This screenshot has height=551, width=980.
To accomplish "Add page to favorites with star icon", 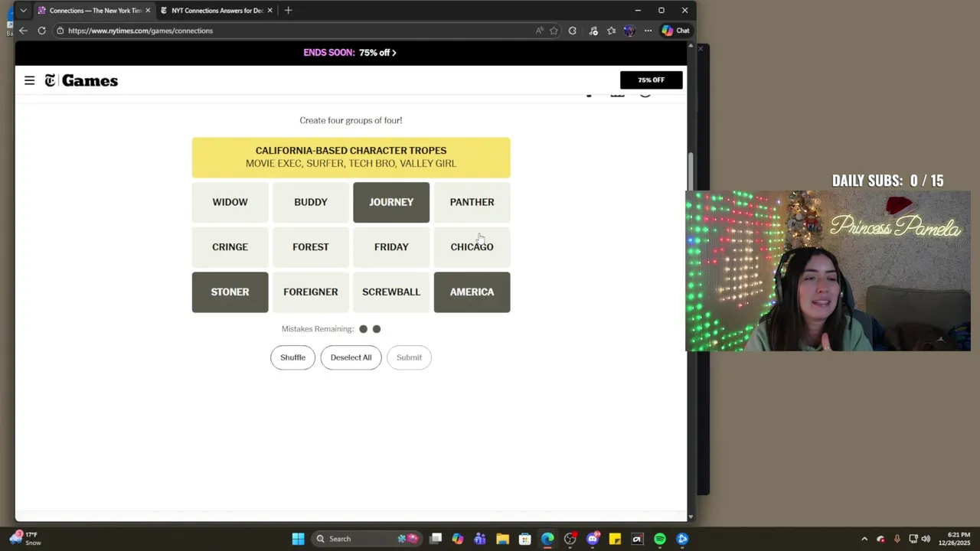I will click(554, 31).
